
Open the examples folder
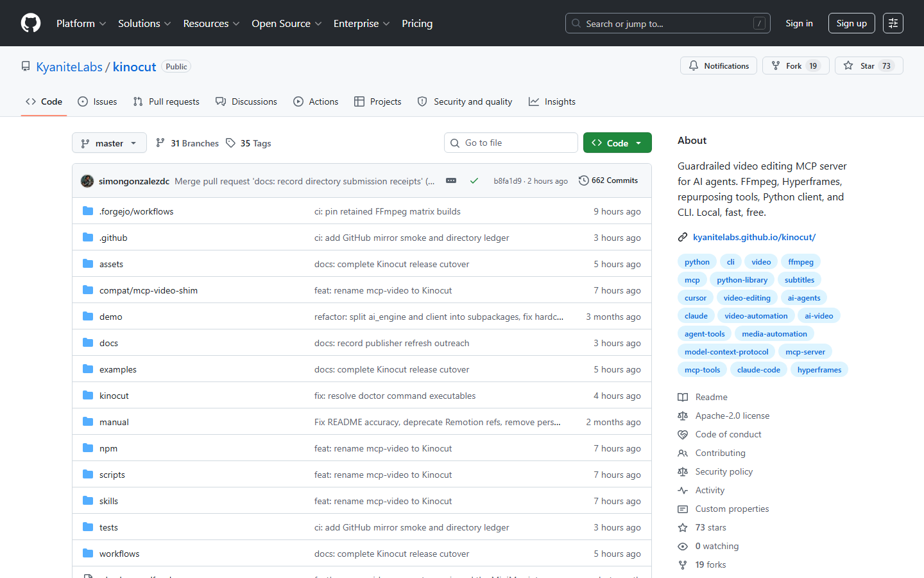point(118,369)
